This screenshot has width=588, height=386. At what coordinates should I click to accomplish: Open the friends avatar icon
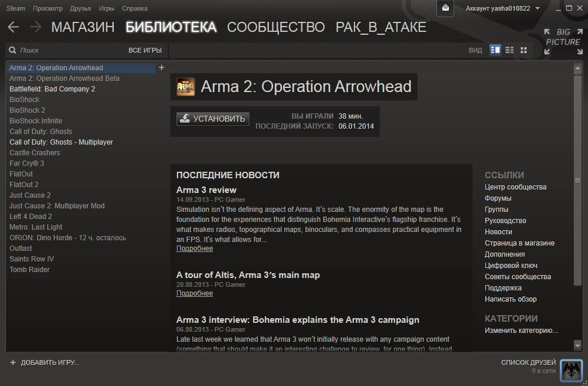point(571,370)
